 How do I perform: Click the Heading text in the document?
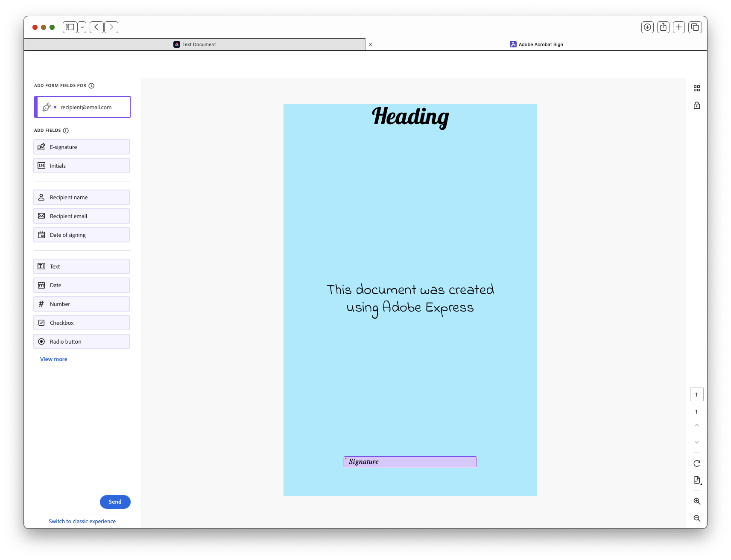pos(410,117)
